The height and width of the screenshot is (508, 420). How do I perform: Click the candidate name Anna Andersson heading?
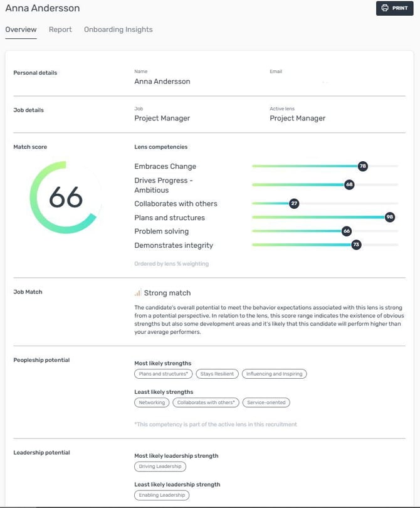point(42,8)
